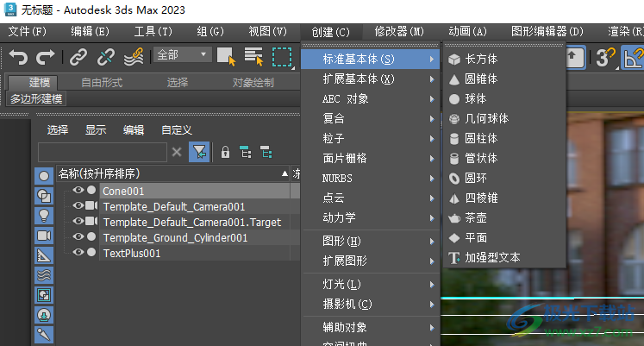Screen dimensions: 644x346
Task: Open the 摄影机(C) submenu
Action: [371, 304]
